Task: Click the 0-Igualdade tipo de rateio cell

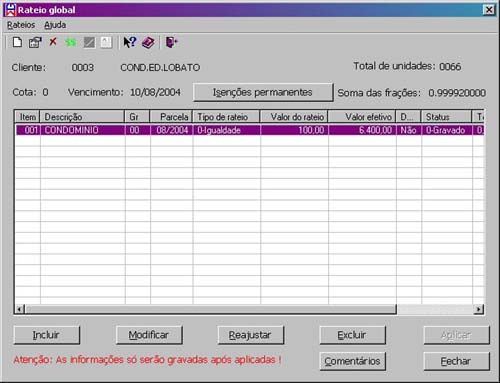Action: [x=227, y=130]
